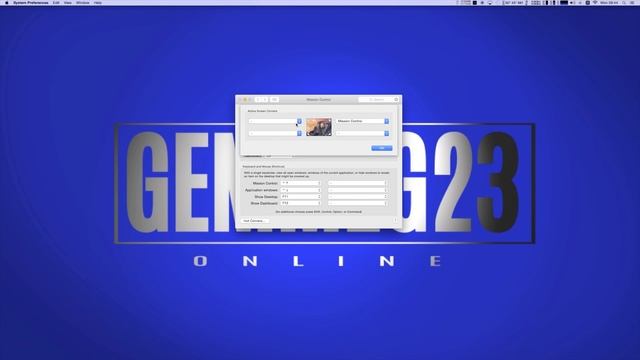This screenshot has width=640, height=360.
Task: Click the volume icon in menu bar
Action: [x=572, y=2]
